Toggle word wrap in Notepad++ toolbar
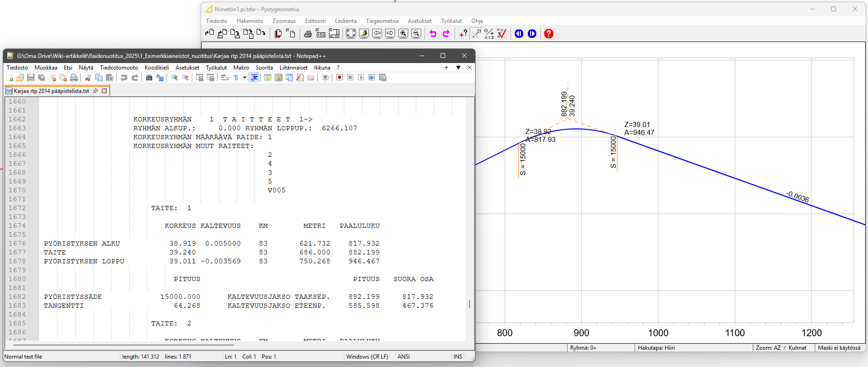Image resolution: width=868 pixels, height=367 pixels. [225, 78]
